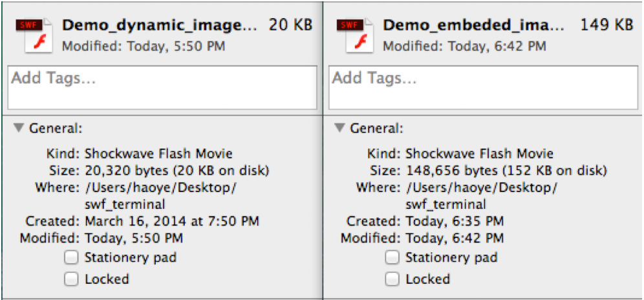Collapse the General section of Demo_embeded_ima
Viewport: 644px width, 300px height.
(339, 128)
